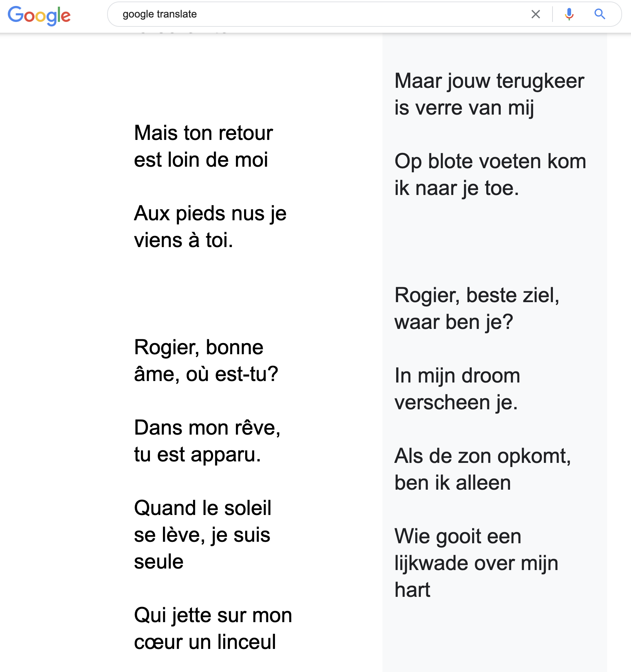
Task: Click the Dutch line 'Rogier, beste ziel,'
Action: pos(477,295)
